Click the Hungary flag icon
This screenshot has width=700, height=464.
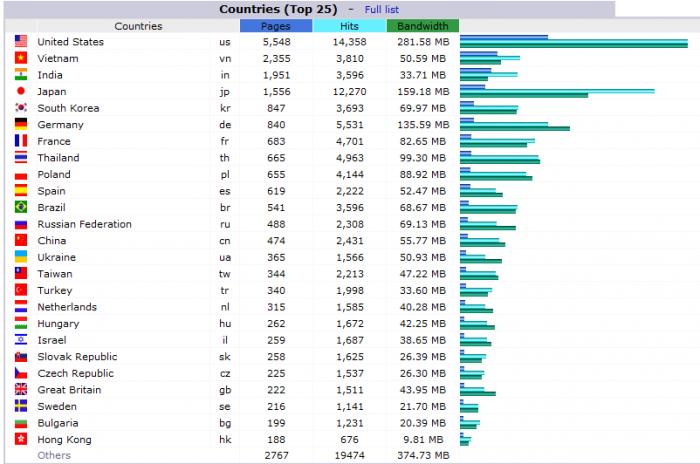21,322
